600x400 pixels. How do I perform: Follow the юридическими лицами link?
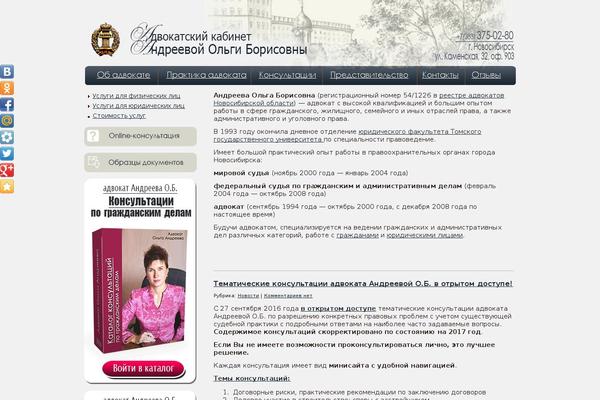click(425, 235)
